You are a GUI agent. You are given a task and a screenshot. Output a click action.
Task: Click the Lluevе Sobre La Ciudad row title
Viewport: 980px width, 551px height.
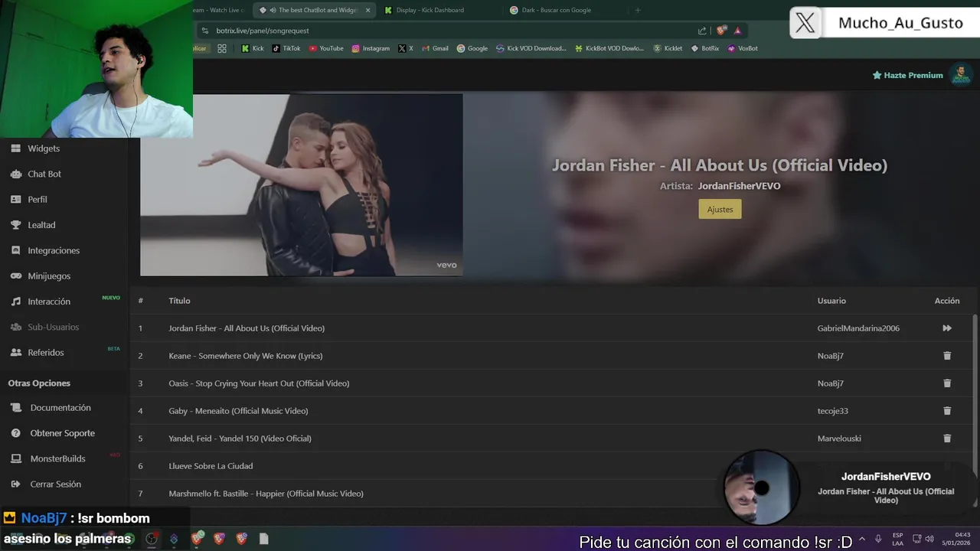[x=211, y=466]
